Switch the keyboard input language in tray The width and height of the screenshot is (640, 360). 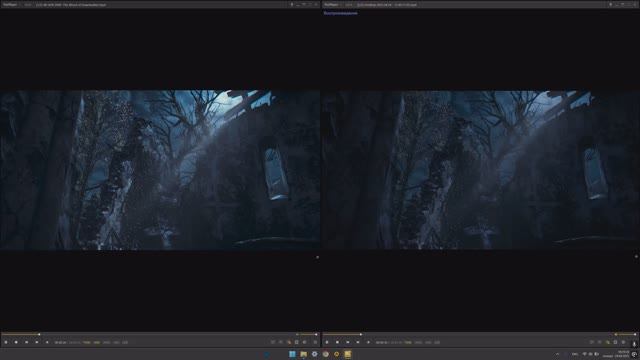[x=575, y=354]
